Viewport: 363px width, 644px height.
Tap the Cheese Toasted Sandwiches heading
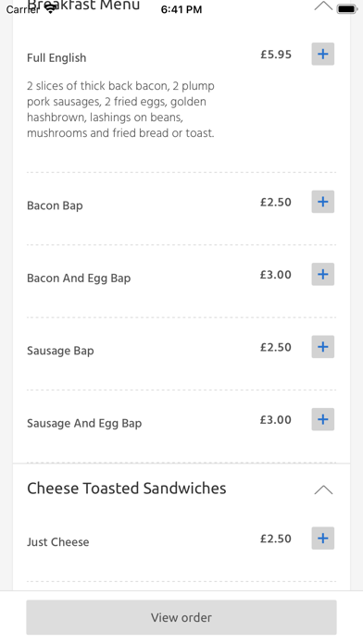tap(127, 489)
